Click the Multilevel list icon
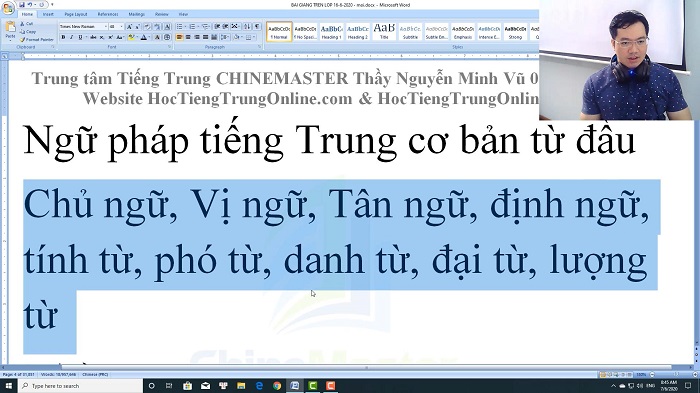The height and width of the screenshot is (393, 700). pyautogui.click(x=206, y=26)
